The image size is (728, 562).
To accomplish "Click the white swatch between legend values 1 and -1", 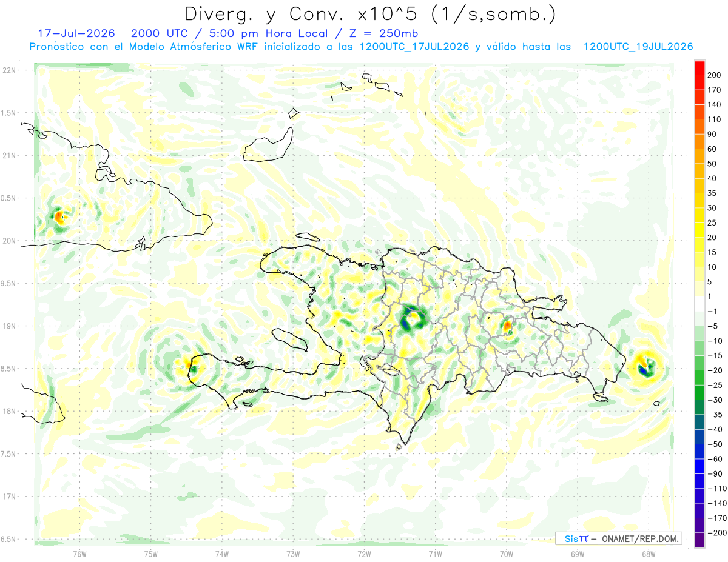I will [700, 304].
